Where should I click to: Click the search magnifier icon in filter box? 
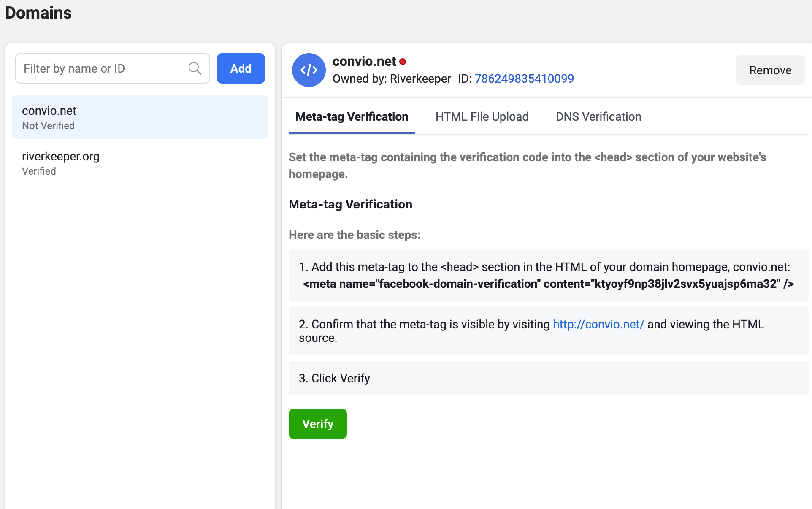[x=195, y=68]
